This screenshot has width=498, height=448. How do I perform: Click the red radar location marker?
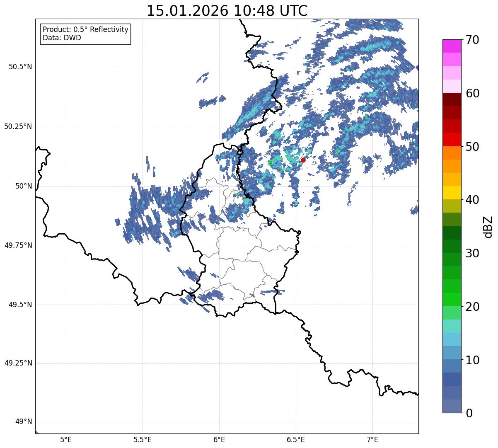pyautogui.click(x=303, y=160)
